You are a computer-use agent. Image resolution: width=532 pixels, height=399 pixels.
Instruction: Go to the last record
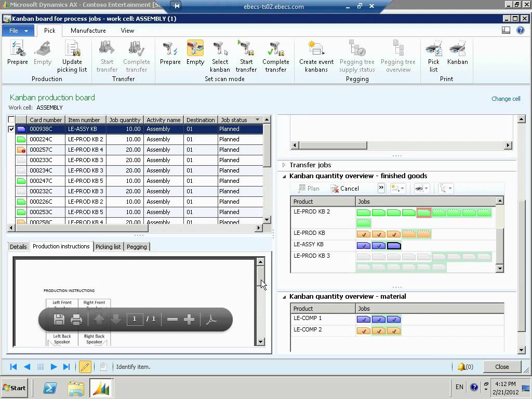(67, 367)
